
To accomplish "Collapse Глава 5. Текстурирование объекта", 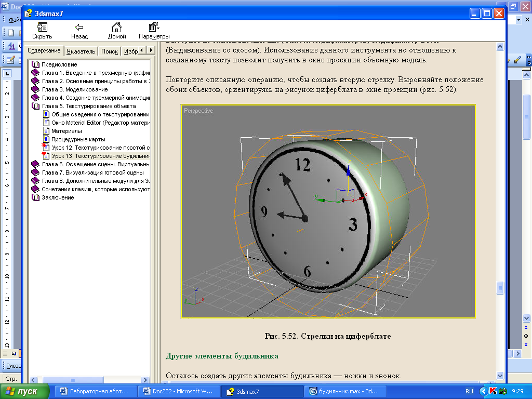I will (x=88, y=106).
